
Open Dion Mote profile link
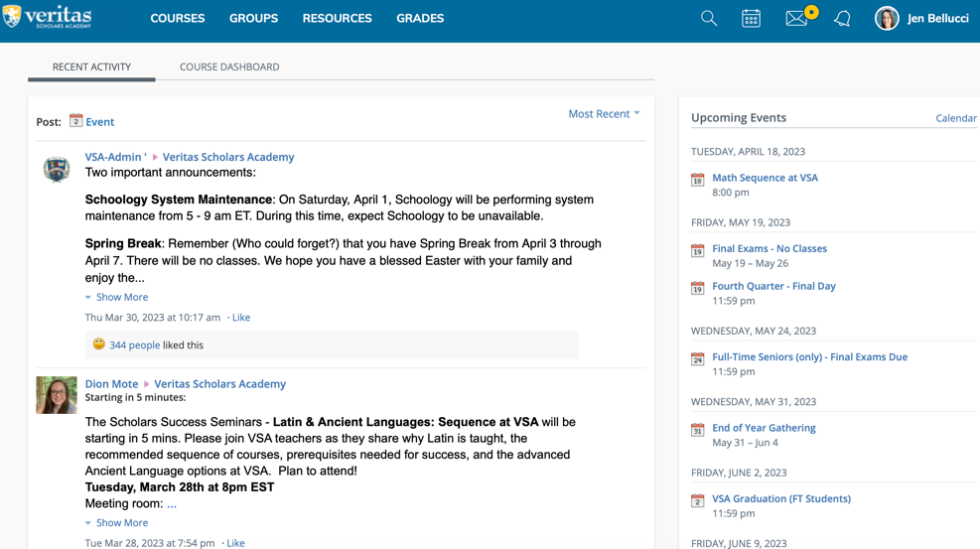point(111,384)
